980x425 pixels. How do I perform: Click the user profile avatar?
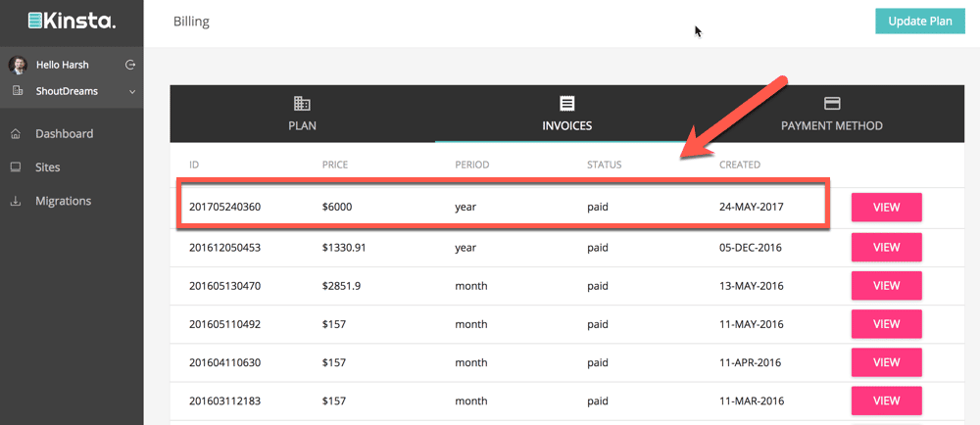pos(18,65)
